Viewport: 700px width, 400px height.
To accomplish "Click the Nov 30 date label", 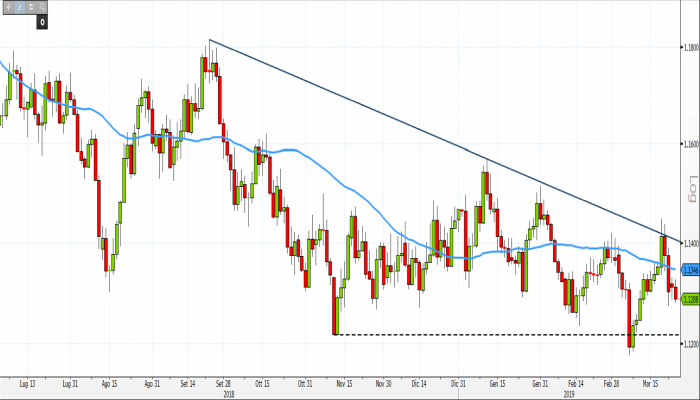I will click(383, 384).
